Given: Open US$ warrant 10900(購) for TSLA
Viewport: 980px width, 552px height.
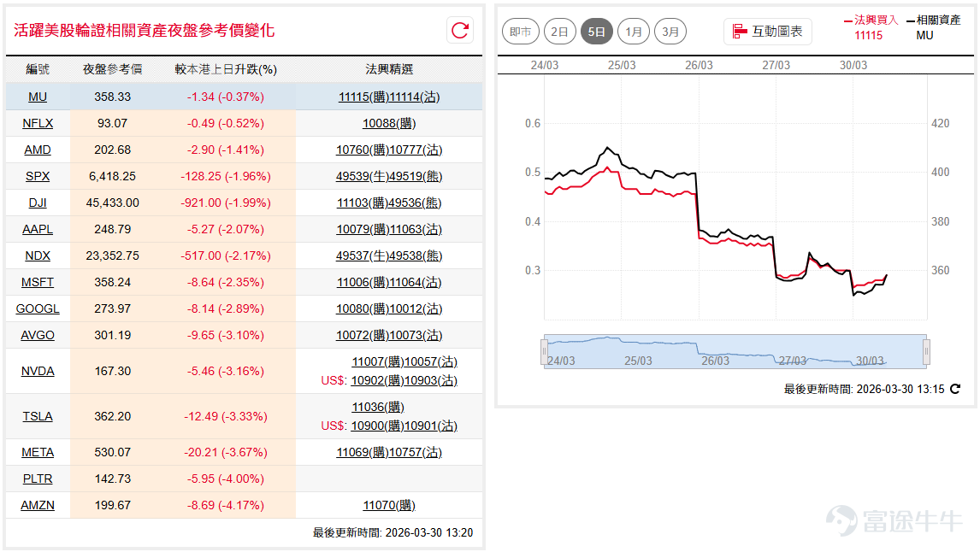Looking at the screenshot, I should (377, 426).
